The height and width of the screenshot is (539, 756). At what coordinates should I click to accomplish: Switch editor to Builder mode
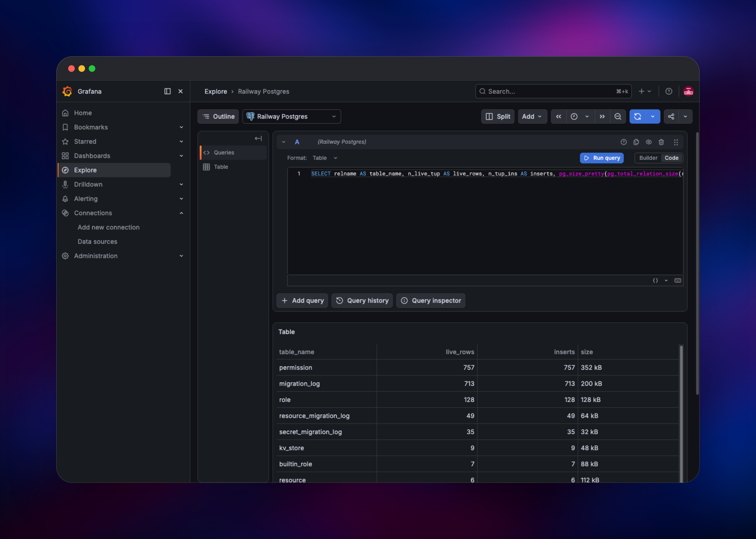(x=648, y=158)
